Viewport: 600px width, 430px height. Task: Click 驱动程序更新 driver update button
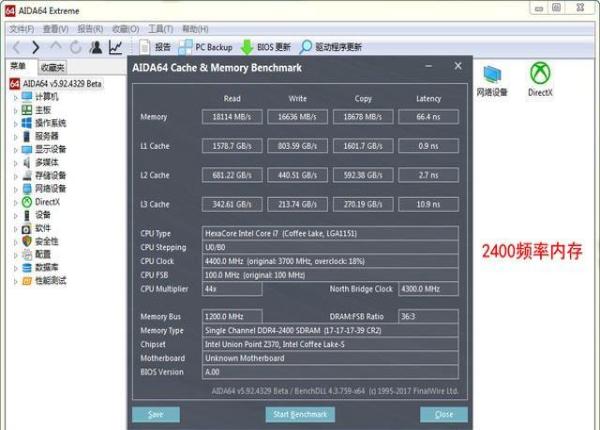[331, 47]
